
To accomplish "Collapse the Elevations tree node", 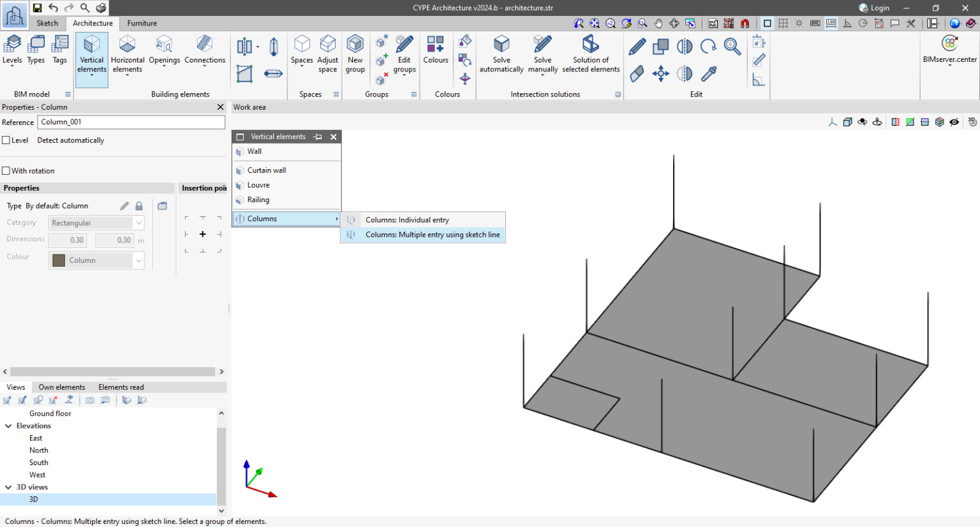I will click(x=8, y=426).
